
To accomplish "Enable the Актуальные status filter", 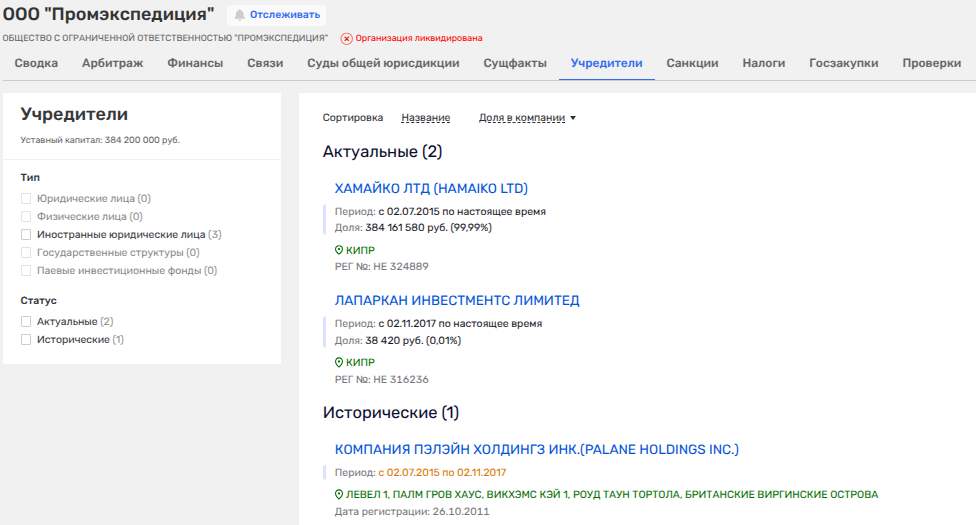I will [x=26, y=322].
